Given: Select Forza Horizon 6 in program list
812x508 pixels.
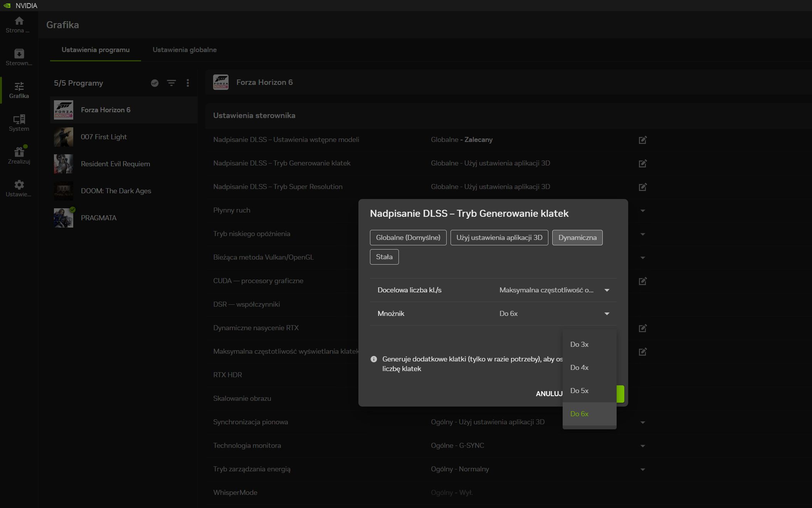Looking at the screenshot, I should click(x=124, y=110).
